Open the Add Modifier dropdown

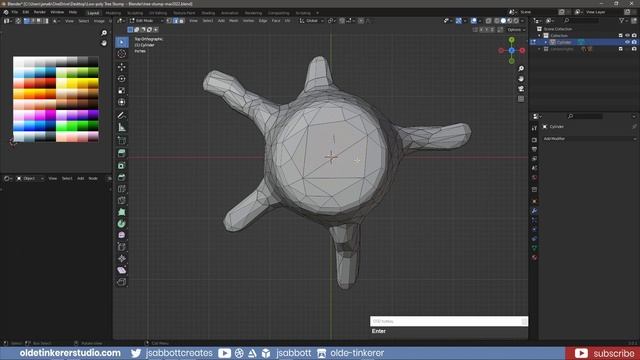click(589, 139)
